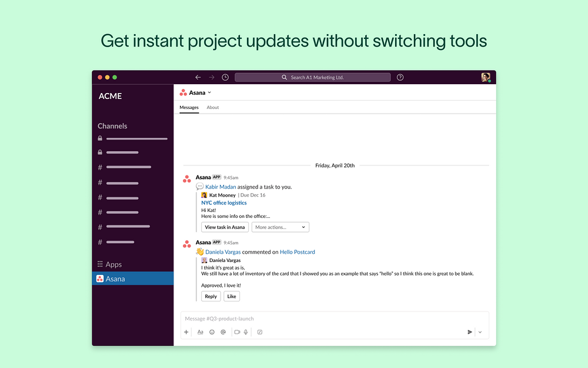The image size is (588, 368).
Task: Go back with the left arrow
Action: [x=198, y=77]
